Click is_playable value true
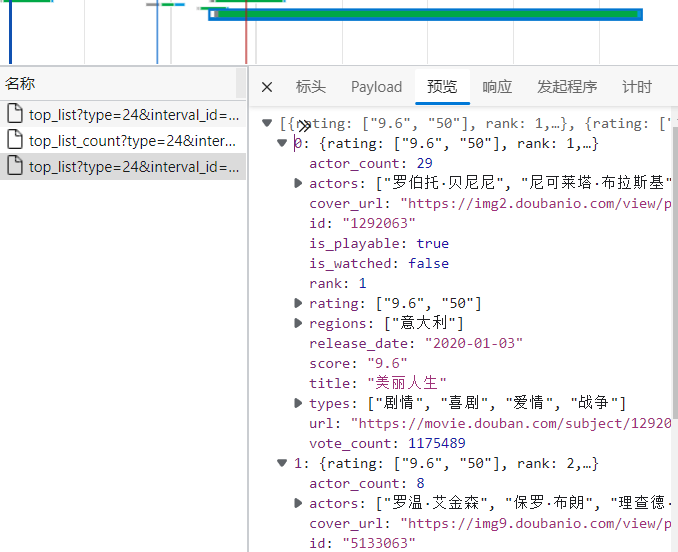Image resolution: width=678 pixels, height=552 pixels. pos(432,243)
